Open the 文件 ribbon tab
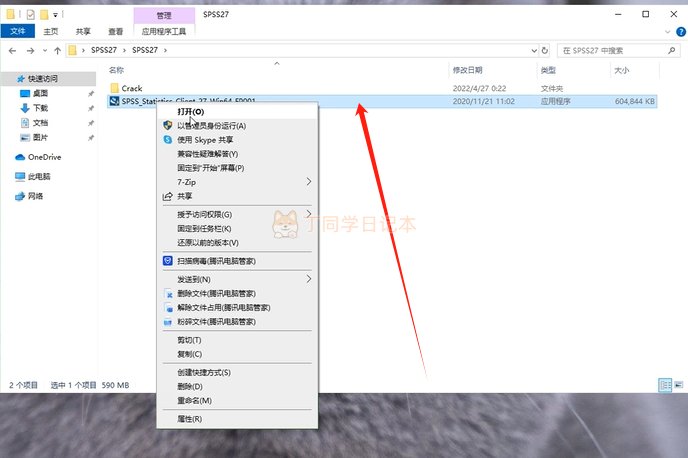Image resolution: width=688 pixels, height=458 pixels. 18,31
